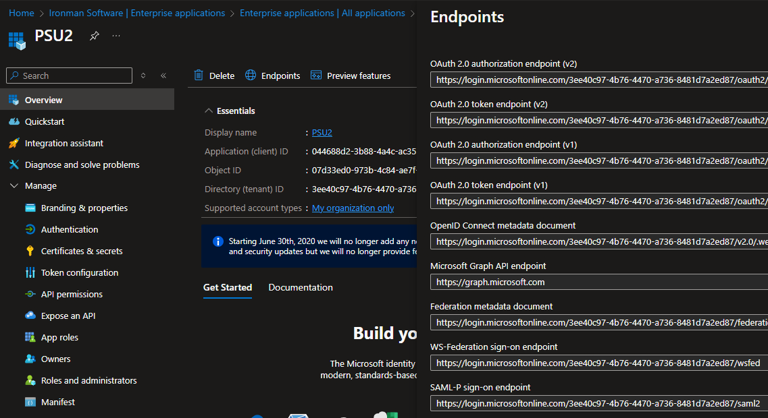Screen dimensions: 768x418
Task: Select the Get Started tab
Action: 227,288
